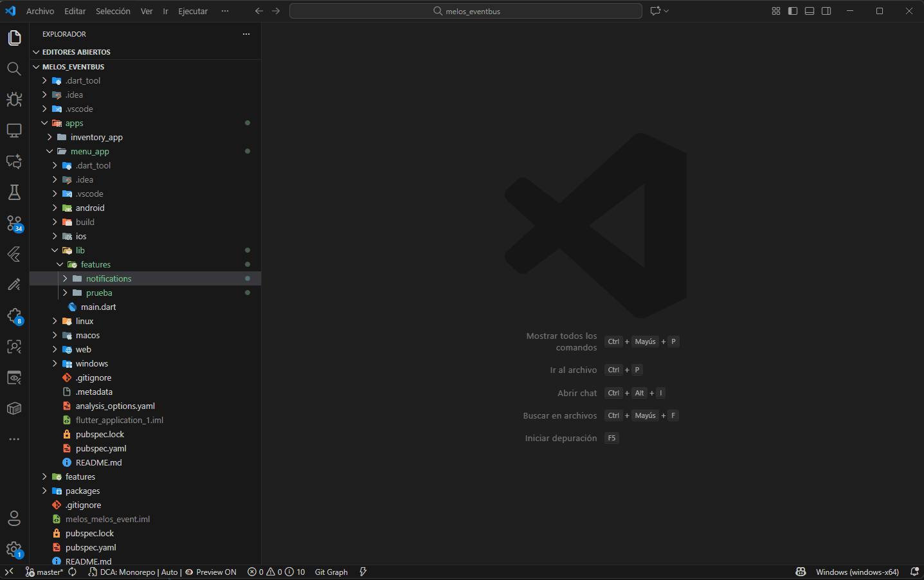This screenshot has width=924, height=580.
Task: Toggle the panel layout icon in the titlebar
Action: [x=809, y=10]
